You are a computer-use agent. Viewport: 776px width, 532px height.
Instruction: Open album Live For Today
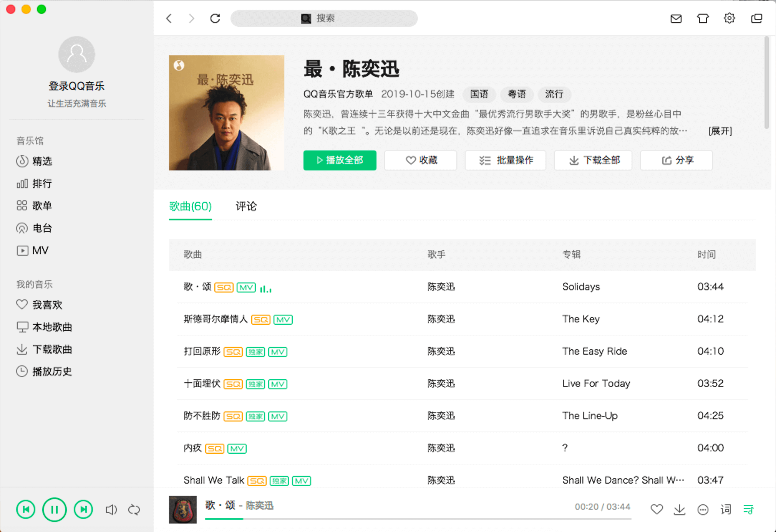[596, 383]
